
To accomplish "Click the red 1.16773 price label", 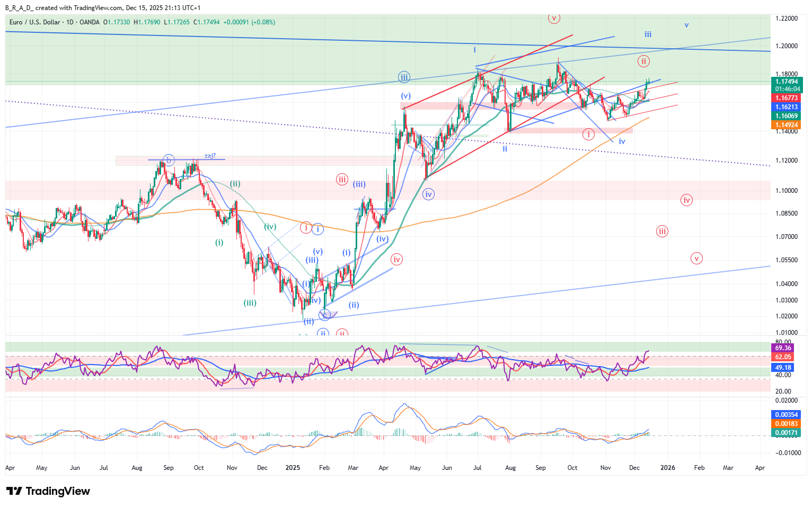I will tap(787, 98).
